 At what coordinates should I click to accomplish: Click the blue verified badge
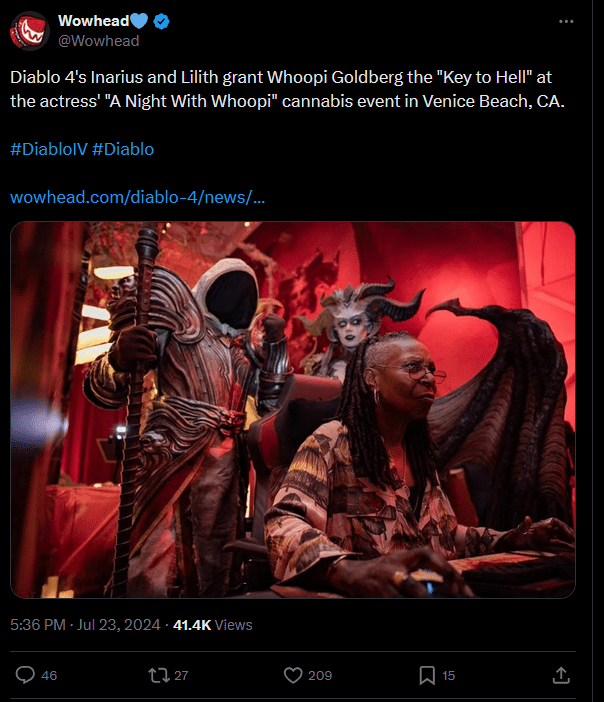tap(161, 21)
